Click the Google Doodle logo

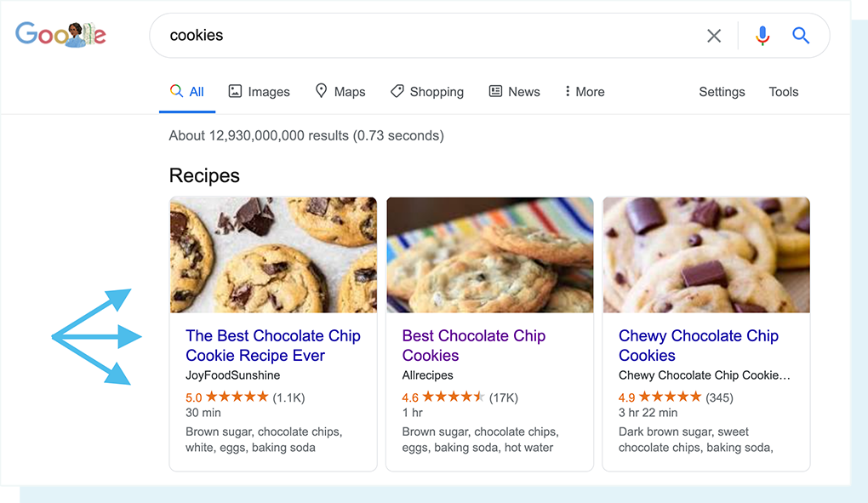[60, 35]
